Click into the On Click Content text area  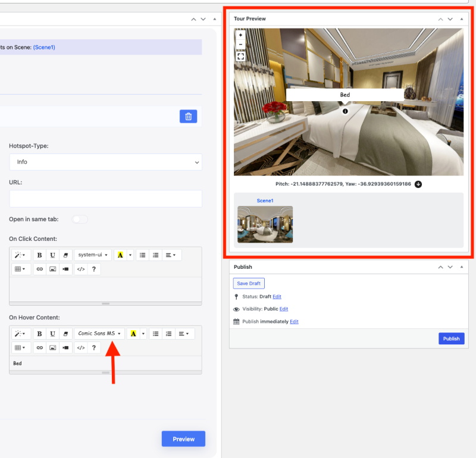pos(106,290)
